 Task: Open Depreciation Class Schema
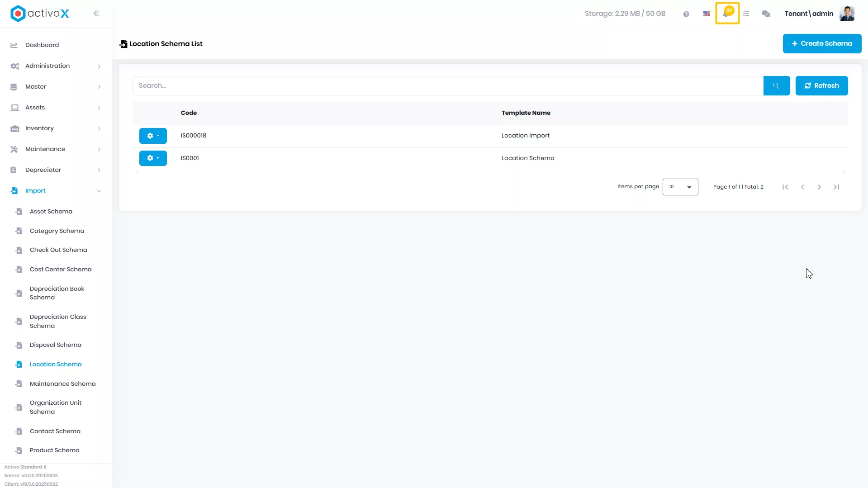tap(57, 321)
